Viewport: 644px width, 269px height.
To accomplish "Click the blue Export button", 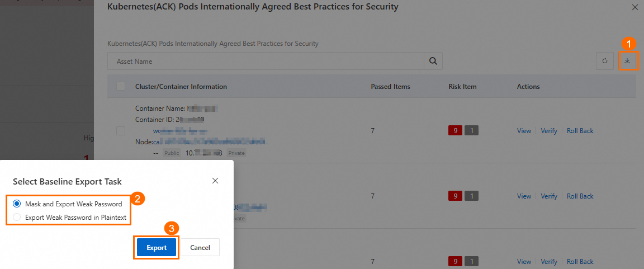I will (x=157, y=247).
